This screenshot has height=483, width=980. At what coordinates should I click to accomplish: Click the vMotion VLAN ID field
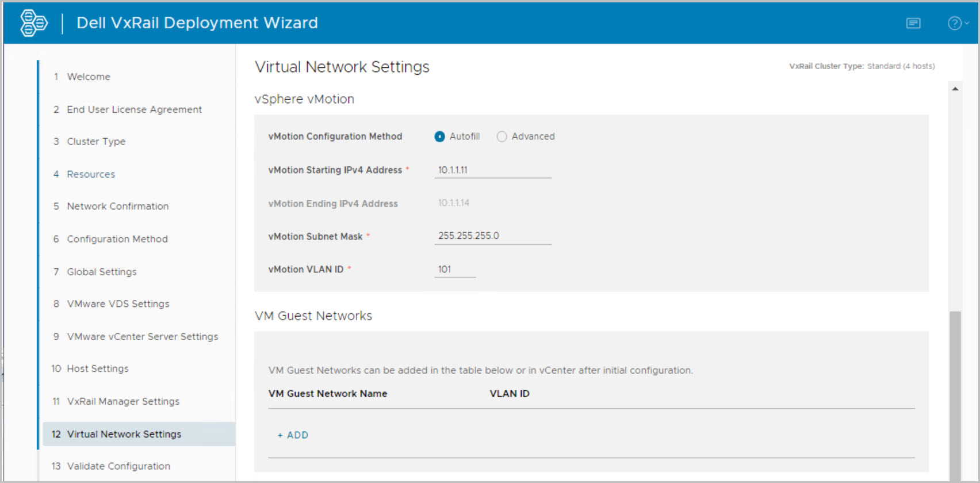pos(454,269)
